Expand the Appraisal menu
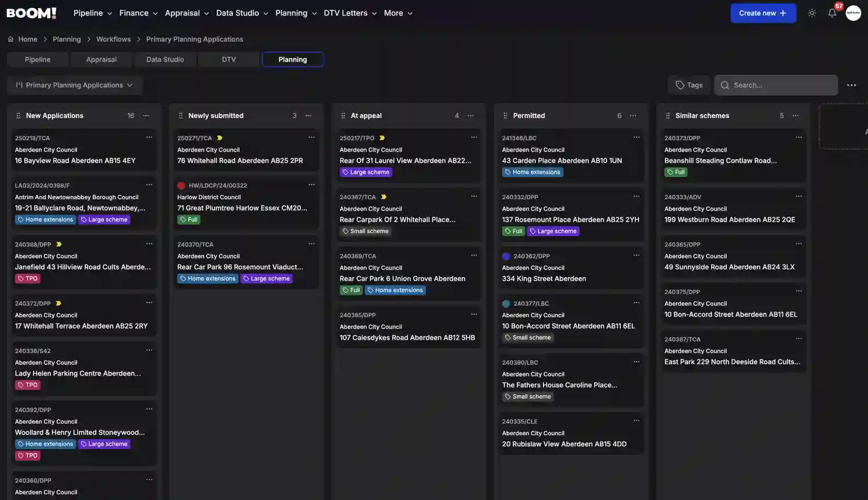This screenshot has width=868, height=500. coord(187,13)
